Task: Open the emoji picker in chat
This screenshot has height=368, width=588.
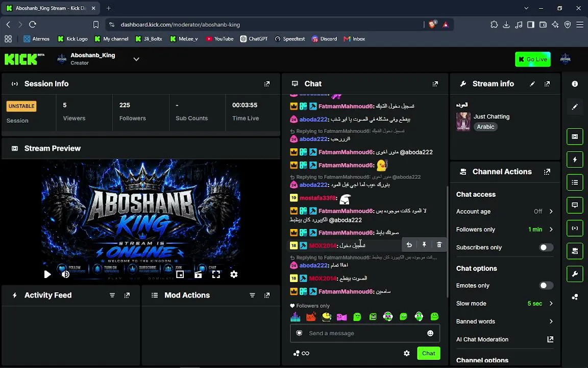Action: tap(430, 333)
